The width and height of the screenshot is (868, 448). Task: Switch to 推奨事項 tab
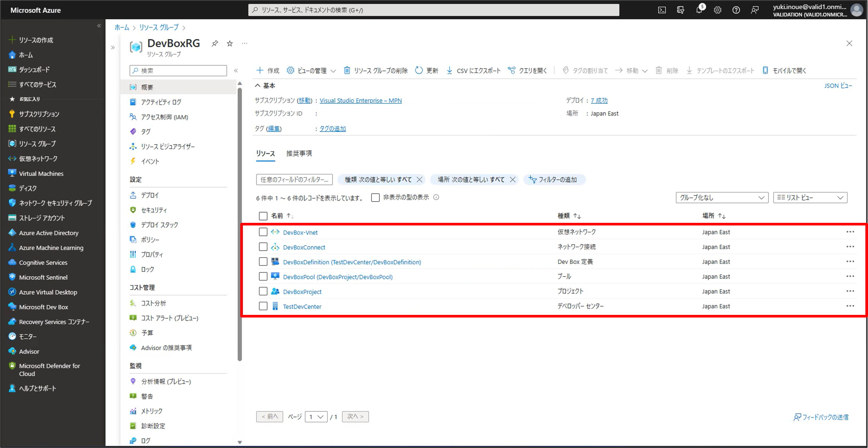pyautogui.click(x=299, y=154)
